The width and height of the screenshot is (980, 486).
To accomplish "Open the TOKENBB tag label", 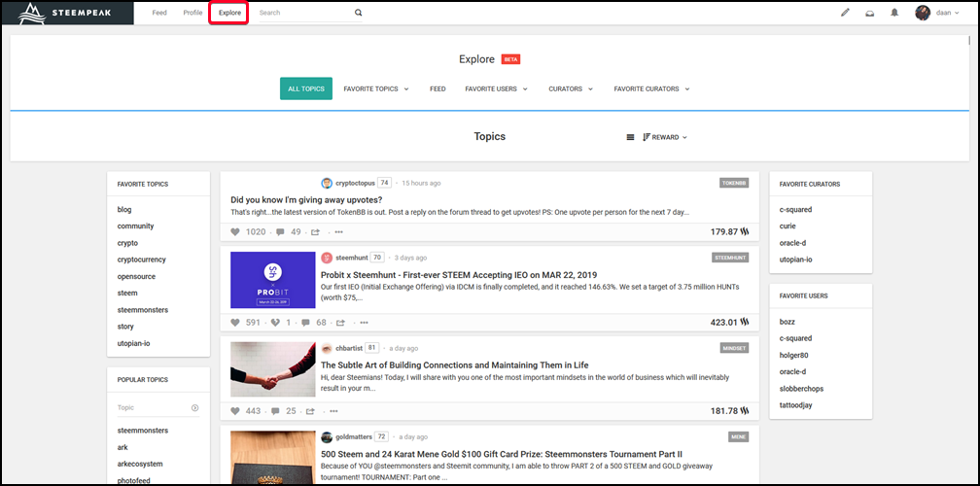I will coord(734,183).
